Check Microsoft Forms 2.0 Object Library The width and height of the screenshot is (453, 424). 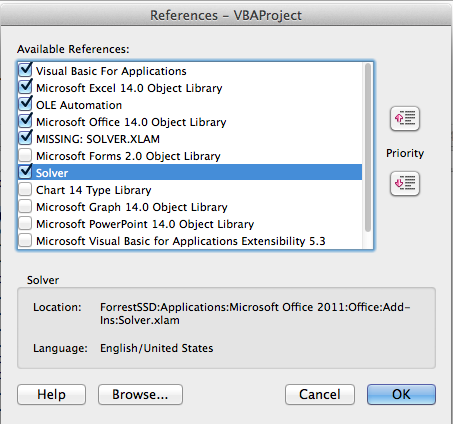tap(25, 156)
